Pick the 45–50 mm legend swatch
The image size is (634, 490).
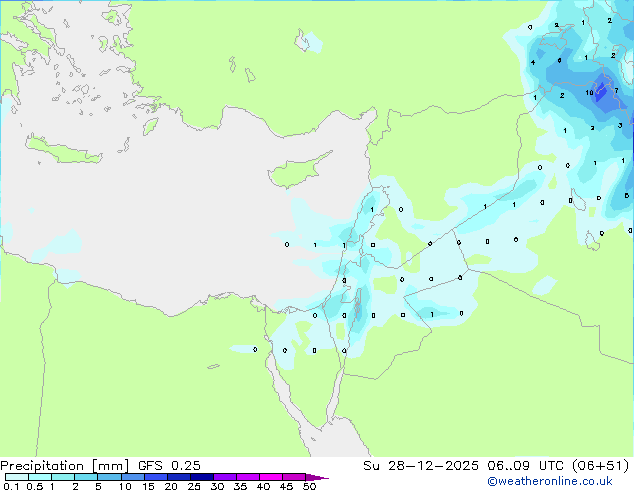pyautogui.click(x=294, y=477)
